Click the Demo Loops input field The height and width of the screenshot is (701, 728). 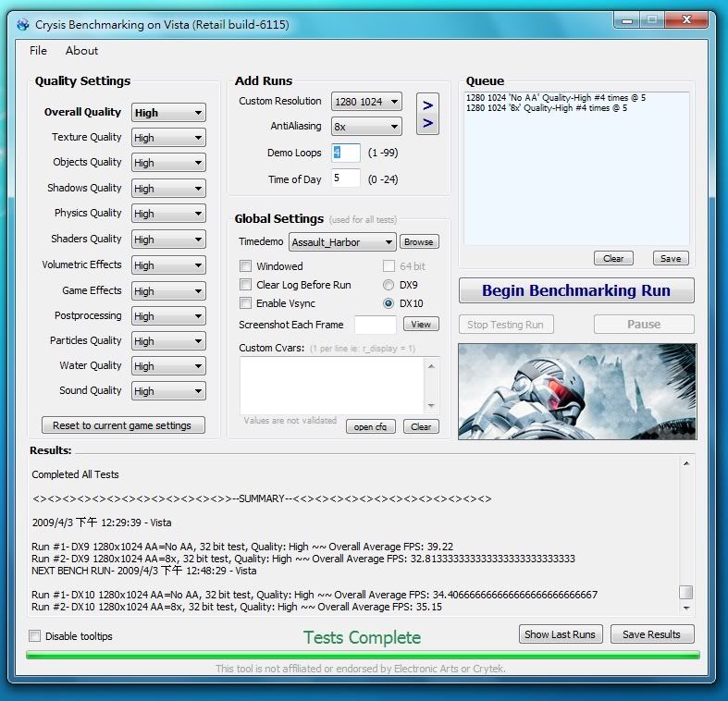[346, 153]
